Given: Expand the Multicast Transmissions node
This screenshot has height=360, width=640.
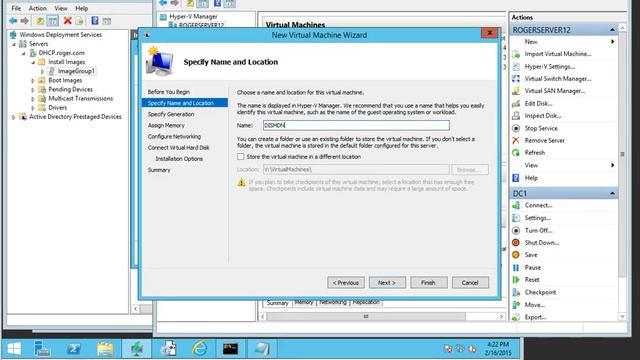Looking at the screenshot, I should tap(33, 99).
